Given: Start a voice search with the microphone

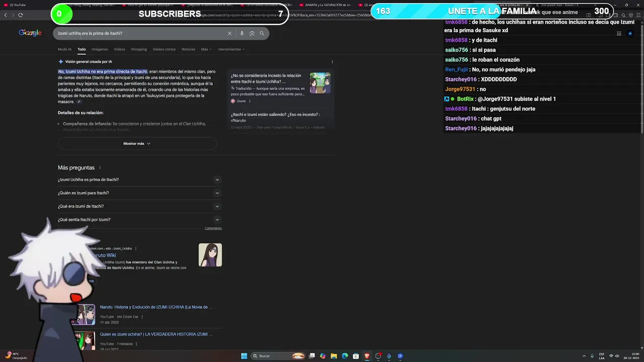Looking at the screenshot, I should (x=242, y=33).
